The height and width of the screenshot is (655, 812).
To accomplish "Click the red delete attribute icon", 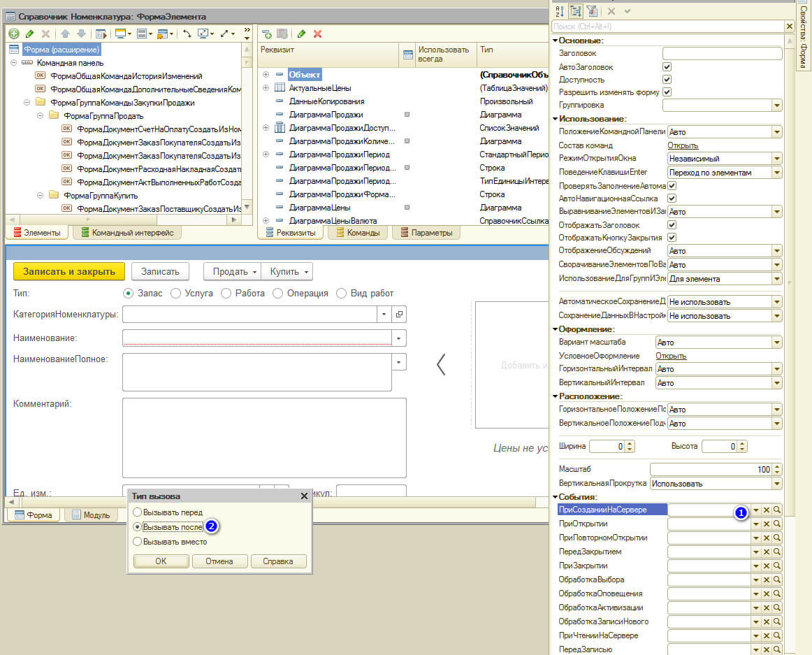I will [x=317, y=34].
